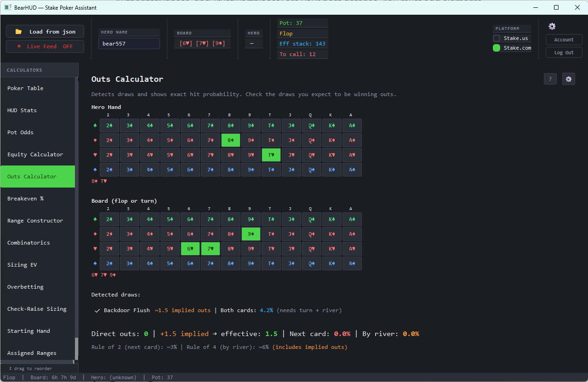Viewport: 588px width, 382px height.
Task: Click status bar Hero: (unknown)
Action: [x=114, y=377]
